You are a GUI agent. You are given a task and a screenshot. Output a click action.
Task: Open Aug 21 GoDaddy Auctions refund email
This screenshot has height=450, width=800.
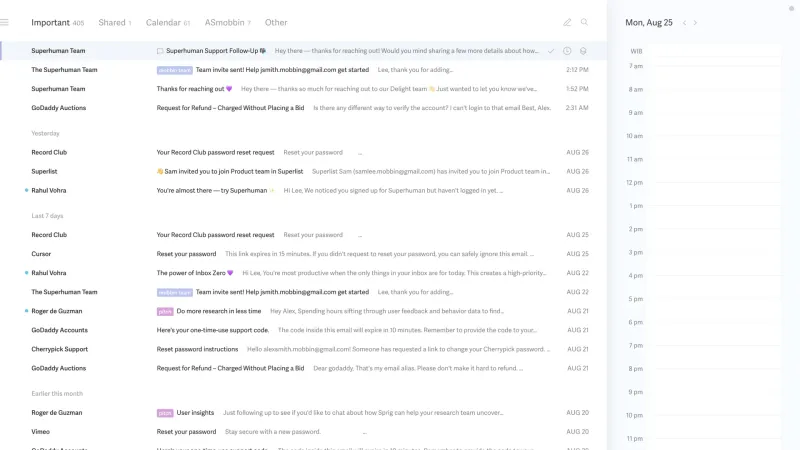pos(304,368)
